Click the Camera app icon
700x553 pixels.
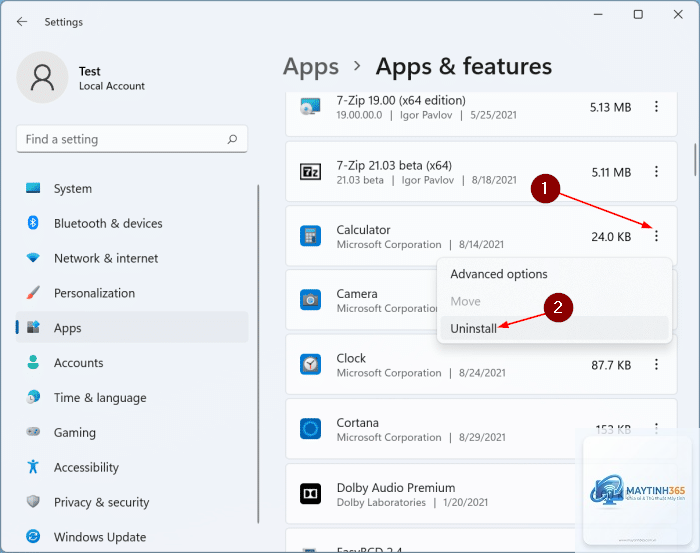pyautogui.click(x=310, y=300)
